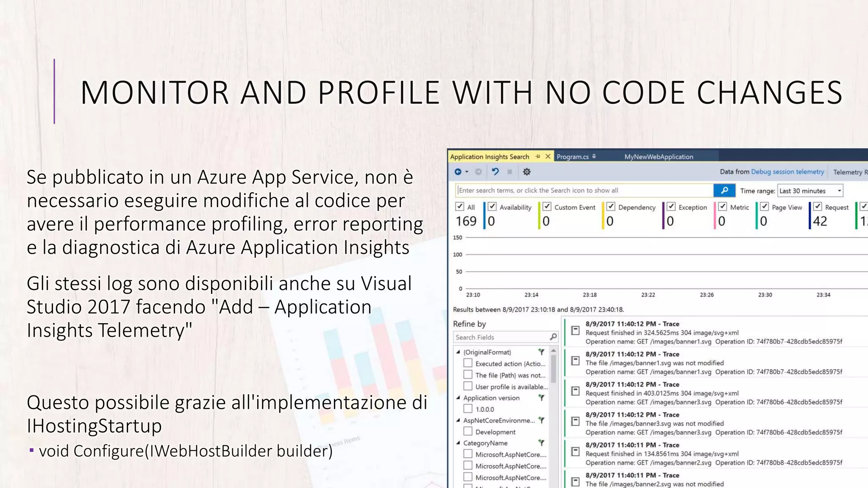Click trace icon for 324.5625ms request
The width and height of the screenshot is (868, 488).
(575, 330)
